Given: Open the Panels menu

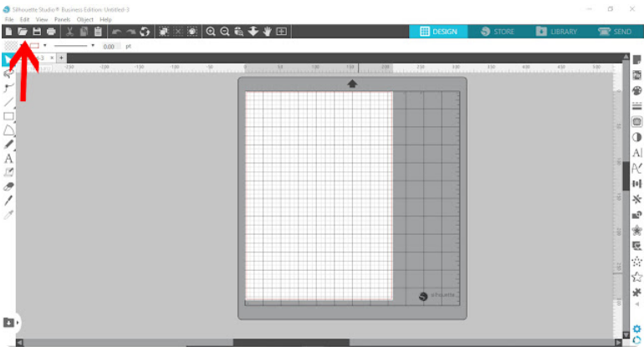Looking at the screenshot, I should [62, 19].
